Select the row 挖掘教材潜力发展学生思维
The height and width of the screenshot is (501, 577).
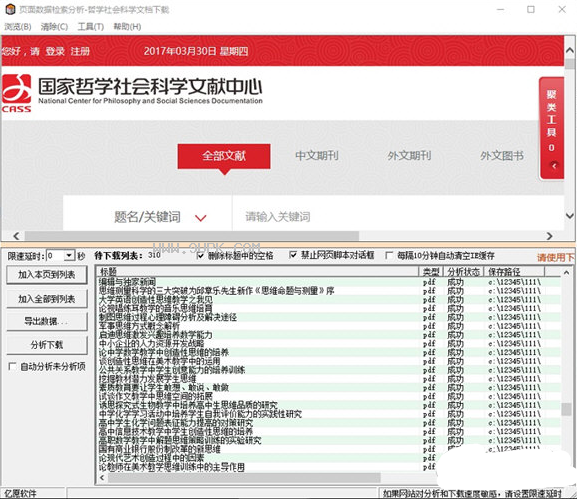(x=329, y=379)
